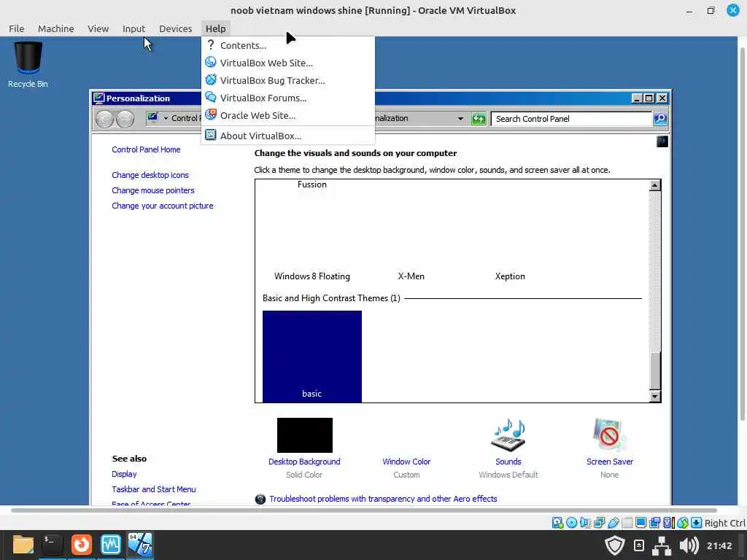Click the removable media eject tray icon
747x560 pixels.
[x=639, y=545]
